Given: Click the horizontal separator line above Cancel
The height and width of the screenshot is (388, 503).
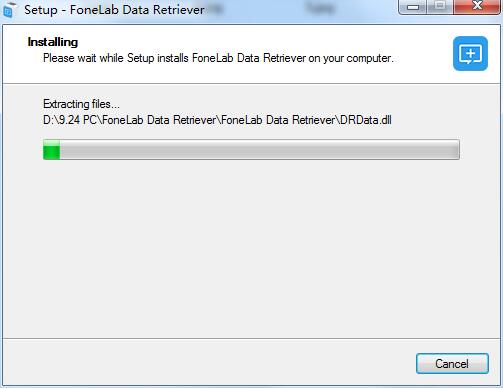Looking at the screenshot, I should click(x=251, y=339).
